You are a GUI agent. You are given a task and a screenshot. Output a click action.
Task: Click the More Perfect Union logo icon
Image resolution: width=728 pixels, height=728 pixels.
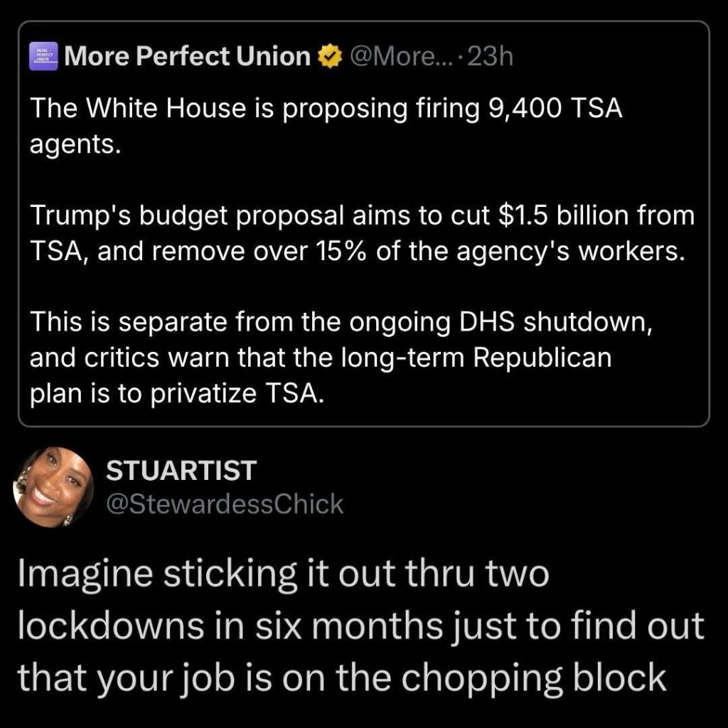tap(44, 57)
